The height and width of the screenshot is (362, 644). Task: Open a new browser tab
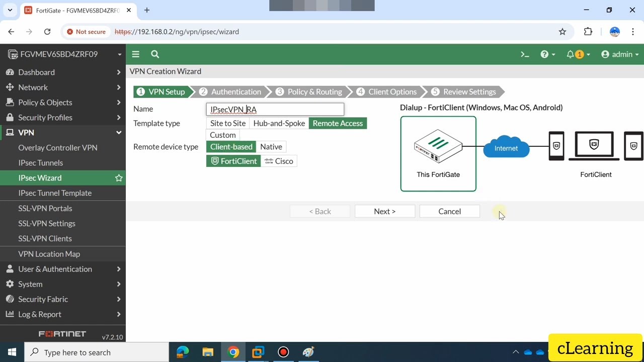pos(147,10)
